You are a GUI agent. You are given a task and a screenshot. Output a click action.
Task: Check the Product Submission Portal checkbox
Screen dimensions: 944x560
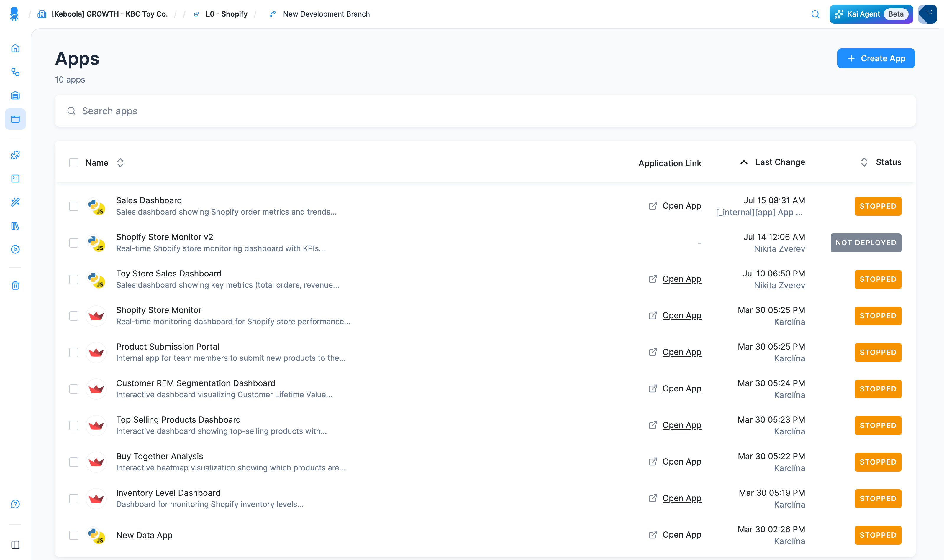[x=74, y=353]
